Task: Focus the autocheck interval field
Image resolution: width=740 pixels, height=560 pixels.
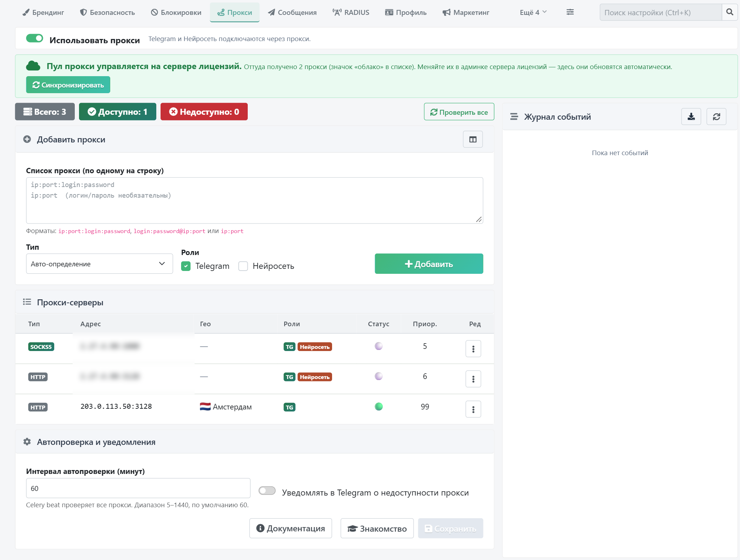Action: click(138, 488)
